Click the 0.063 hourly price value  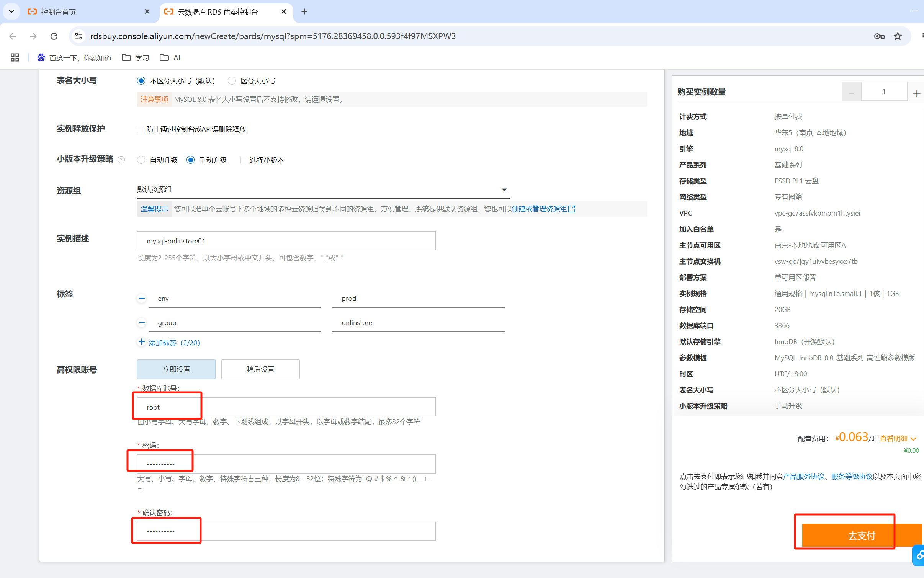[x=853, y=437]
